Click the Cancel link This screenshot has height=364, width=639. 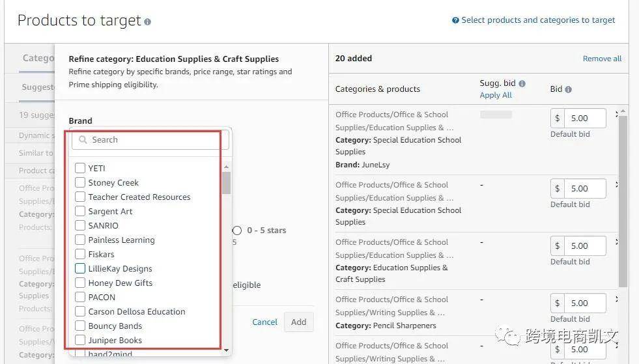coord(264,322)
